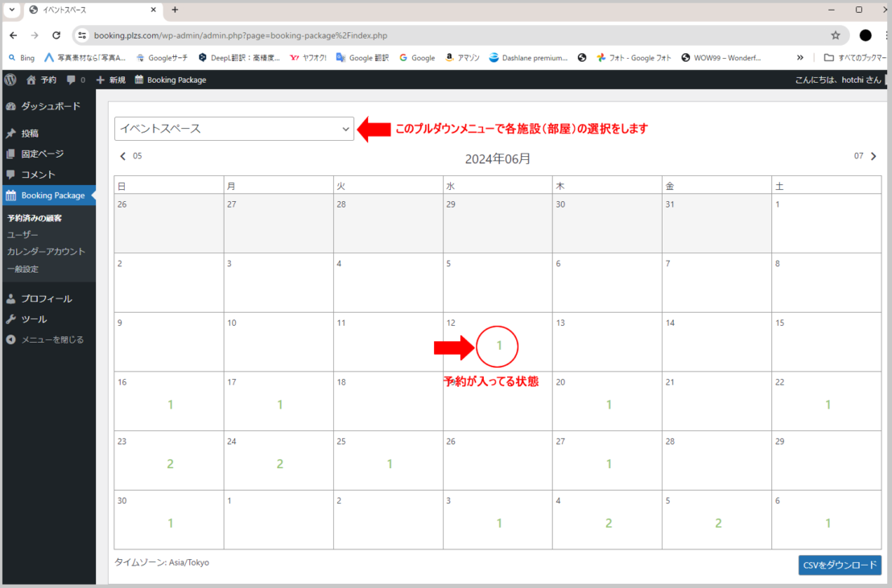892x588 pixels.
Task: Click the comments bubble icon in admin bar
Action: [72, 80]
